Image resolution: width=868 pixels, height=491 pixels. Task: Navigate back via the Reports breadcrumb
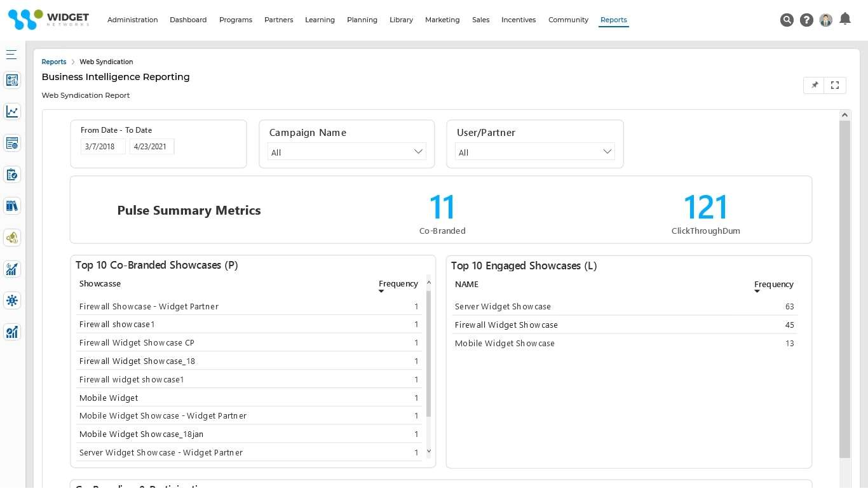point(53,62)
